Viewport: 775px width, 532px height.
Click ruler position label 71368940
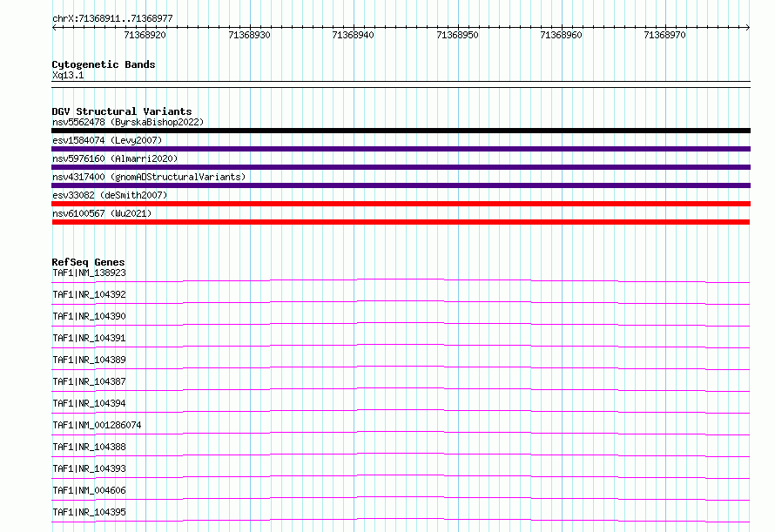353,35
